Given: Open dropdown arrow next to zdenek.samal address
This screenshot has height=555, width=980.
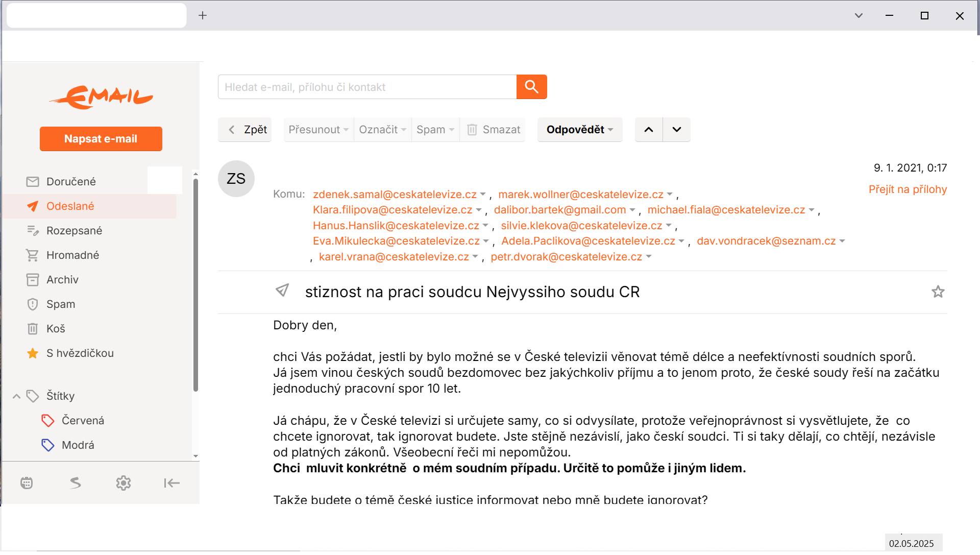Looking at the screenshot, I should coord(483,195).
